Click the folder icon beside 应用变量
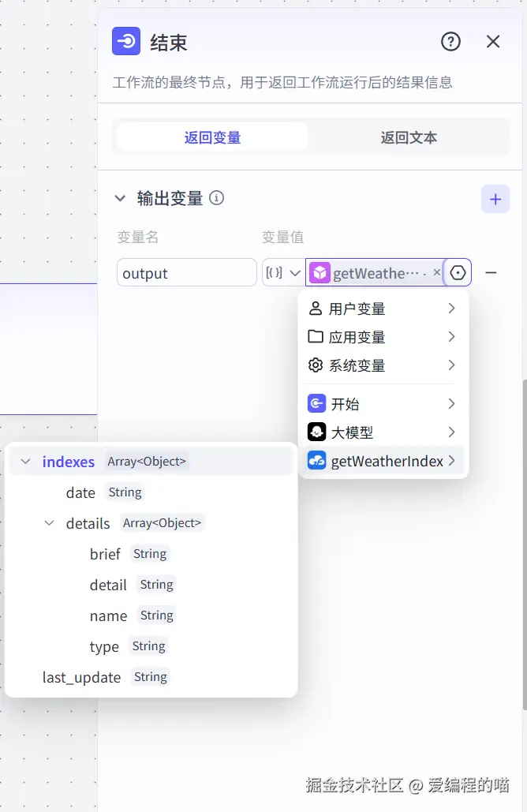 point(316,337)
